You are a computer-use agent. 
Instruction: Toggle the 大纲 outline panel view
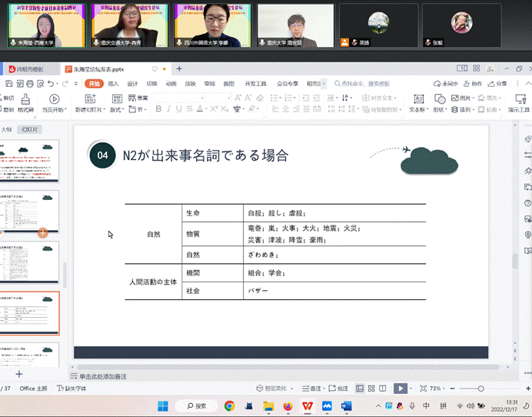point(7,130)
